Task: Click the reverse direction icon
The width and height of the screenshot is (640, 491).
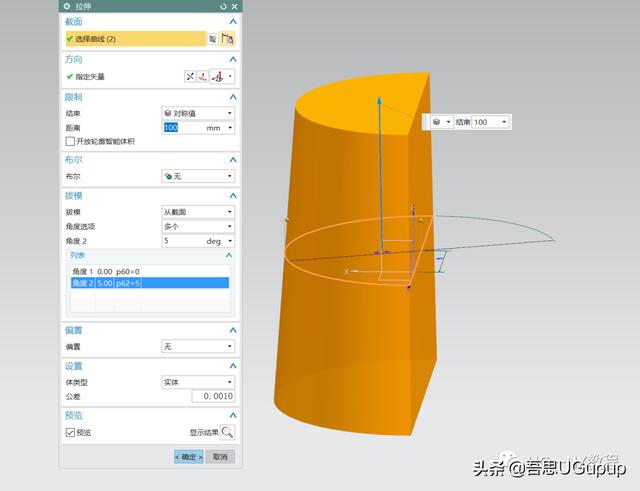Action: click(190, 76)
